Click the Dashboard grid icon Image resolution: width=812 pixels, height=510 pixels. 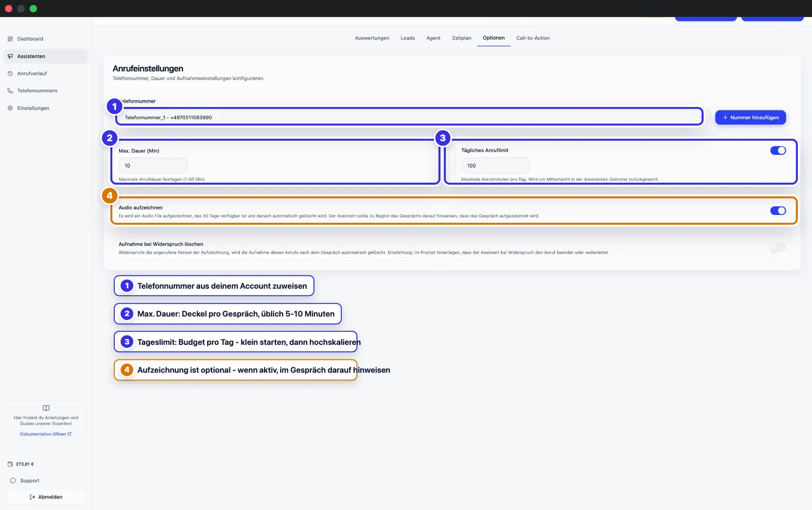coord(10,39)
